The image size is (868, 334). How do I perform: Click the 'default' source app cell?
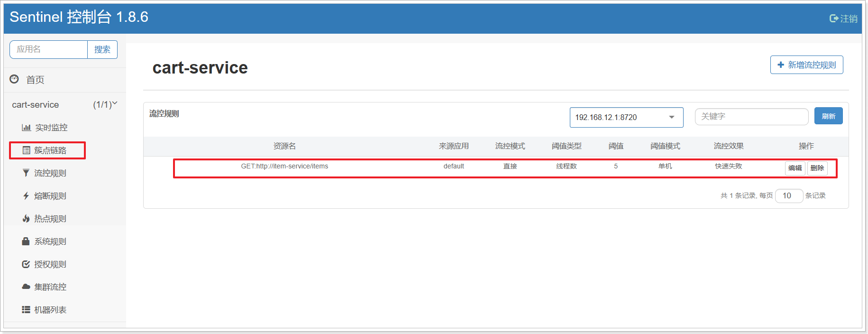pos(454,166)
